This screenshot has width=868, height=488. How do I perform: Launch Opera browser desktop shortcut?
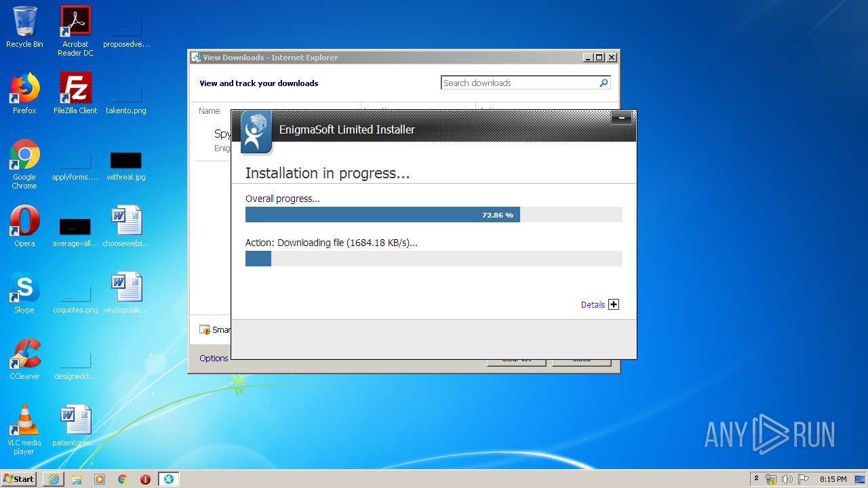pos(24,226)
